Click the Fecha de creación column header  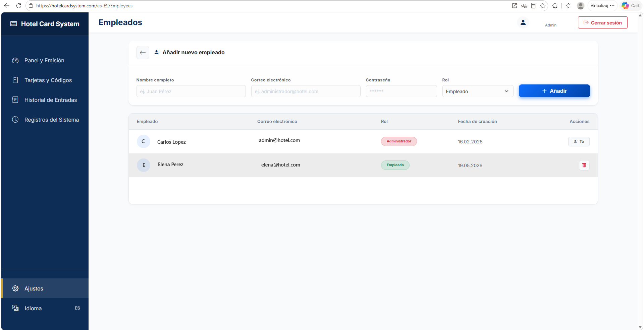coord(477,122)
